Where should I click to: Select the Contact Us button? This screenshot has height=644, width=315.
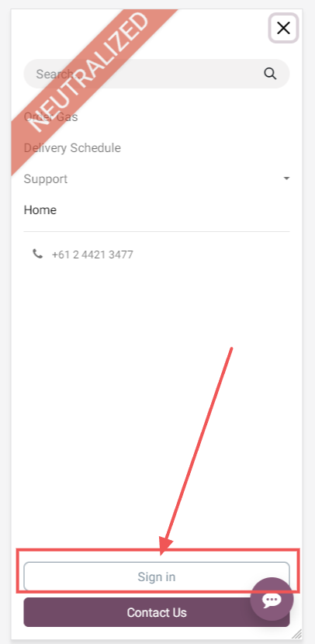pyautogui.click(x=157, y=612)
